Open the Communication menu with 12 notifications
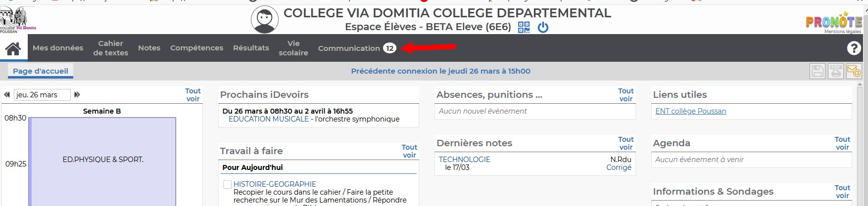868x206 pixels. (x=357, y=48)
